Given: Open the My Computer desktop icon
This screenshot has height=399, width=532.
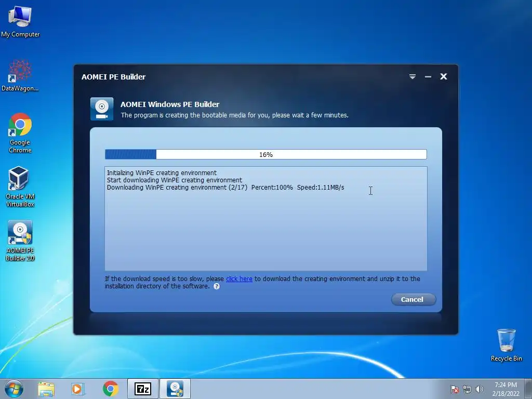Looking at the screenshot, I should point(20,21).
